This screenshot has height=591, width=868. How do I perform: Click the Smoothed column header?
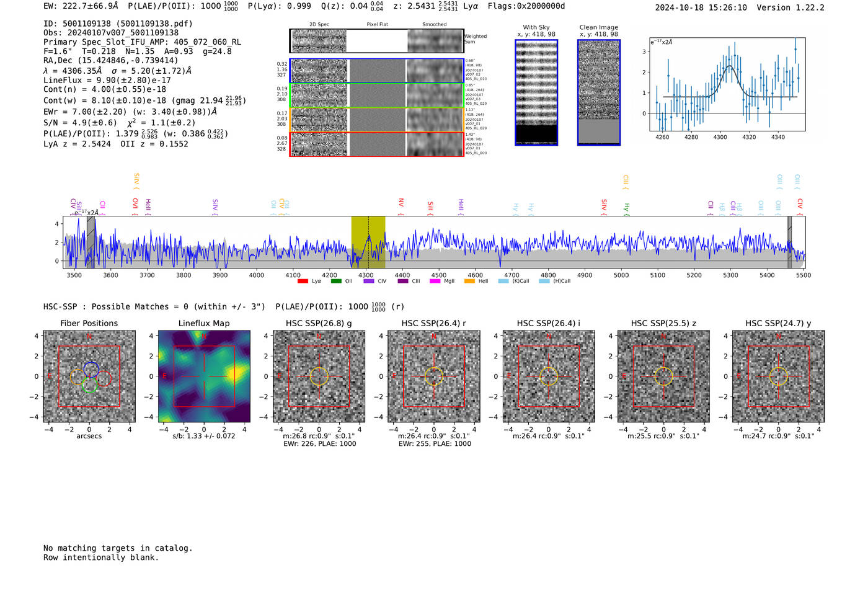coord(434,25)
